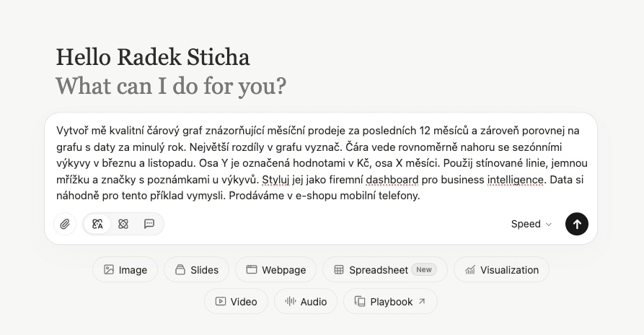Select the Audio waveform chip
This screenshot has width=644, height=335.
(306, 301)
